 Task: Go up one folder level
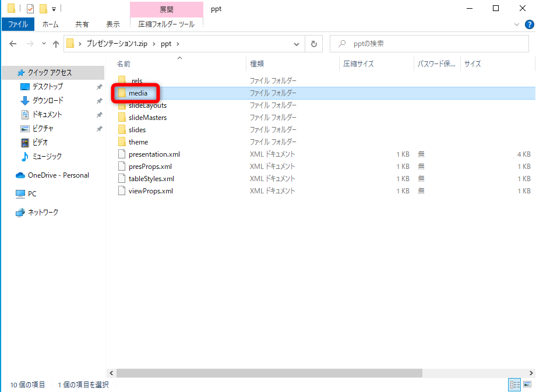point(56,44)
